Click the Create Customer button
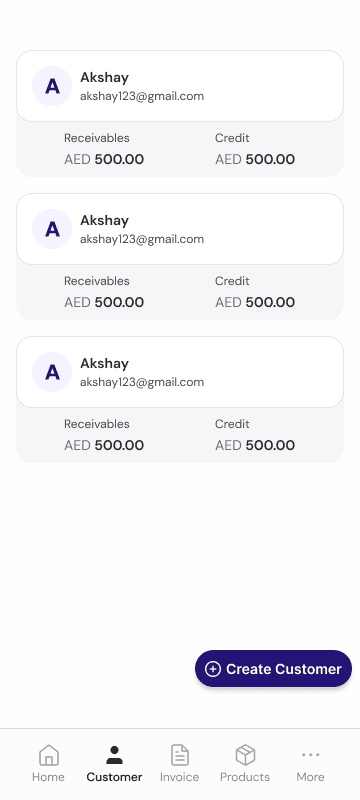The width and height of the screenshot is (360, 800). click(x=273, y=668)
